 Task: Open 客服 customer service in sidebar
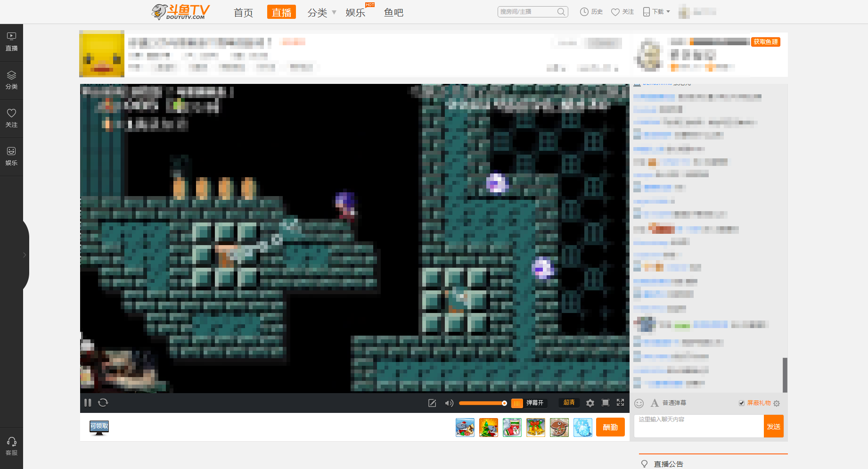(x=11, y=446)
